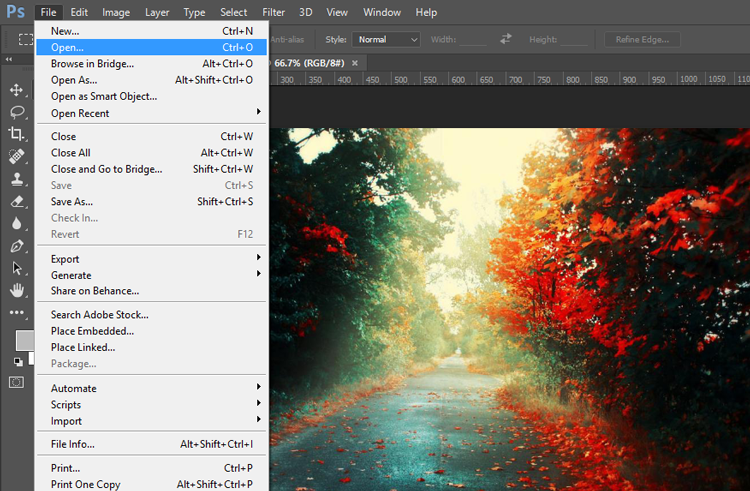Select the Eraser tool
Image resolution: width=750 pixels, height=491 pixels.
tap(17, 201)
